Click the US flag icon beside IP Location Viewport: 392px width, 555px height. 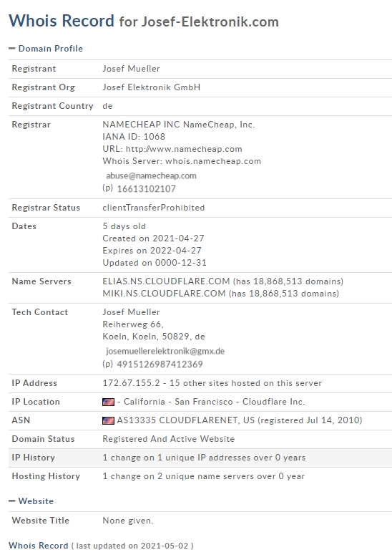tap(108, 402)
